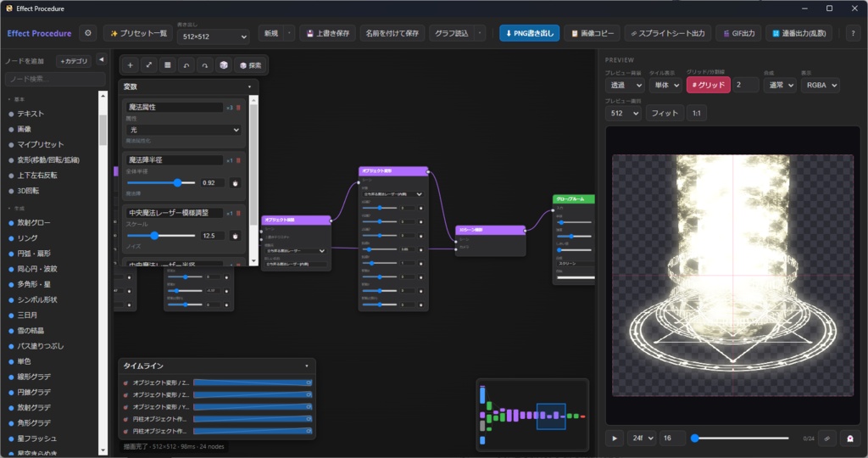The image size is (868, 458).
Task: Open help with the question mark icon
Action: click(853, 33)
